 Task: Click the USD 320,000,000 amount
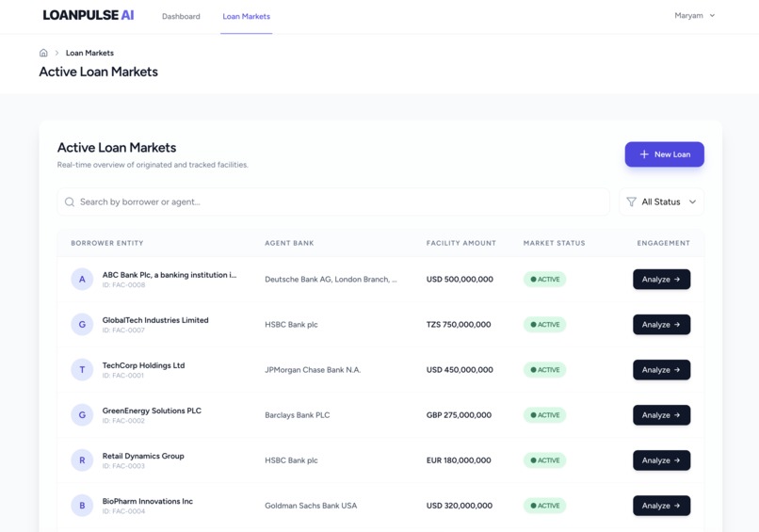click(460, 506)
